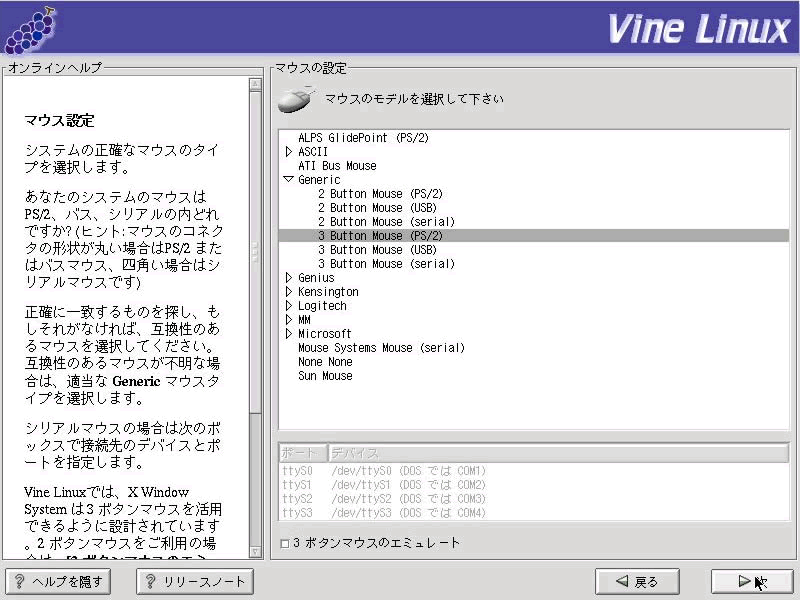The height and width of the screenshot is (600, 800).
Task: Select the ttyS2 serial port row
Action: coord(534,498)
